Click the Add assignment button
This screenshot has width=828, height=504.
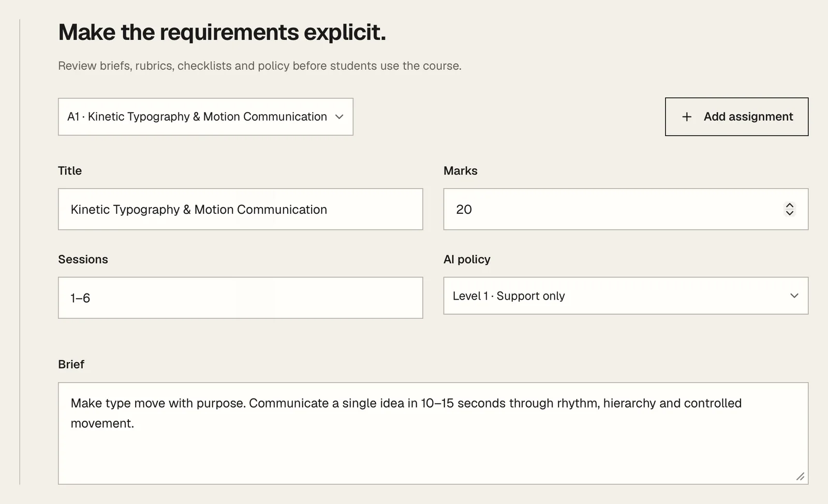(x=736, y=117)
